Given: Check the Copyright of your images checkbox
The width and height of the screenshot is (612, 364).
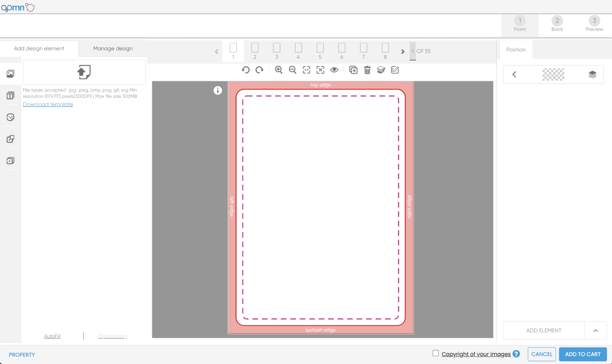Looking at the screenshot, I should pyautogui.click(x=435, y=354).
